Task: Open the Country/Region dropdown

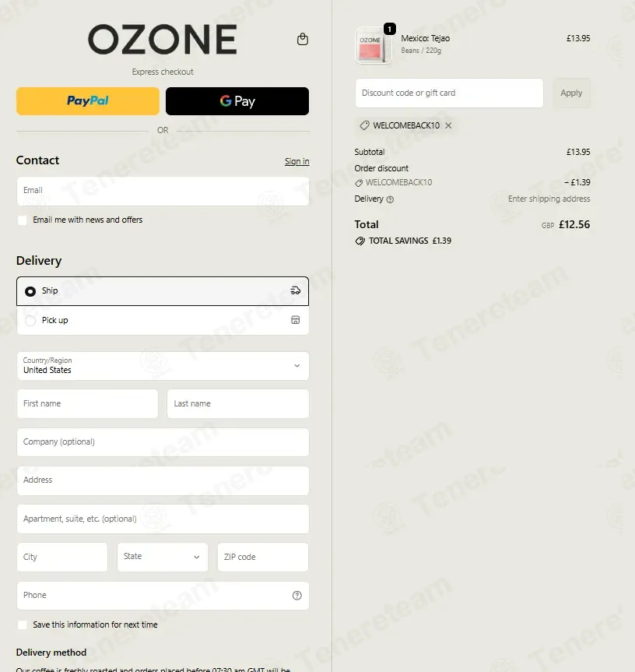Action: (163, 365)
